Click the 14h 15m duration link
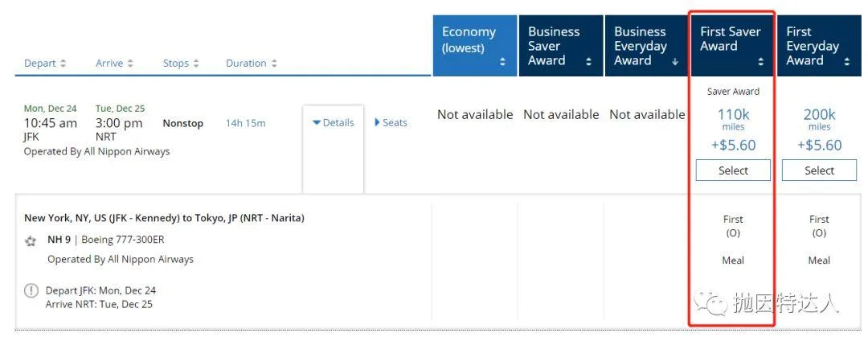 tap(245, 123)
